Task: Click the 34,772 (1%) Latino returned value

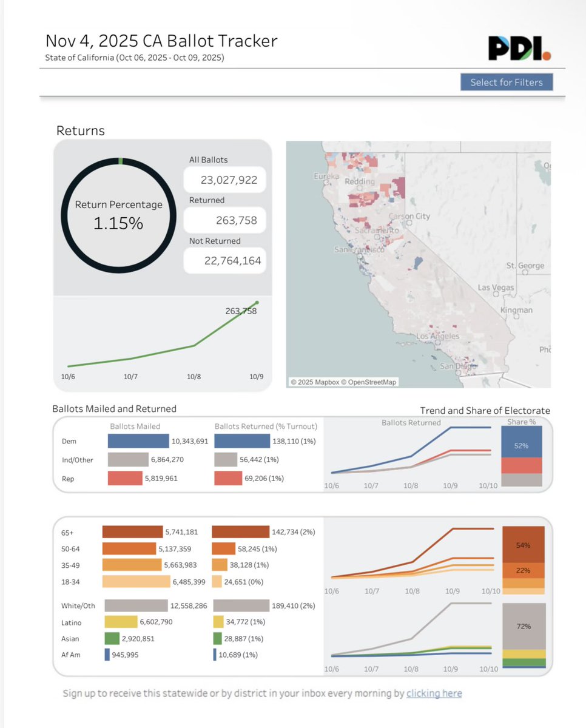Action: pyautogui.click(x=246, y=622)
